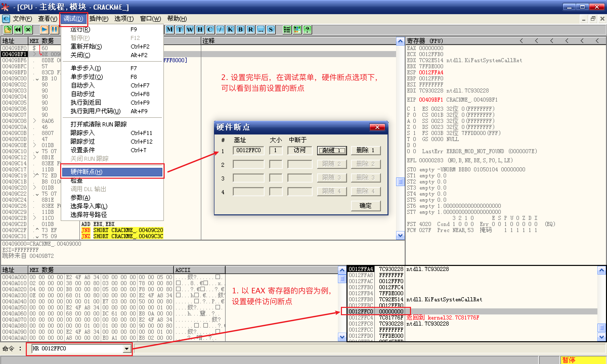Click 删除 1 button in breakpoint dialog

tap(365, 150)
